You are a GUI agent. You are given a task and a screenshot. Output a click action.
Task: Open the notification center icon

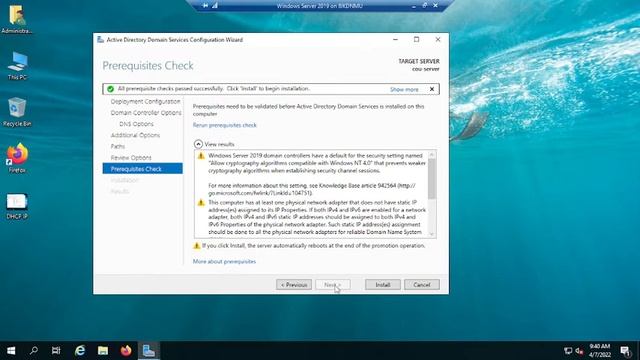point(625,351)
